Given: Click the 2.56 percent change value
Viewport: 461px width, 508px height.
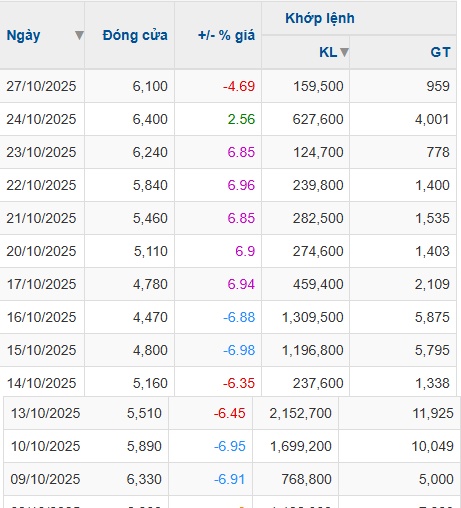Looking at the screenshot, I should tap(241, 119).
